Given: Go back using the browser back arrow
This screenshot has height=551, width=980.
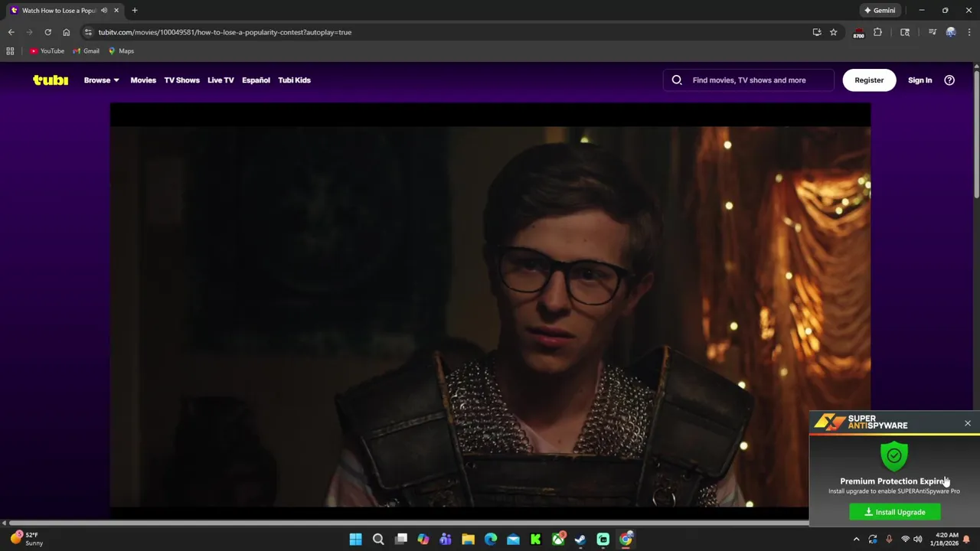Looking at the screenshot, I should point(11,32).
